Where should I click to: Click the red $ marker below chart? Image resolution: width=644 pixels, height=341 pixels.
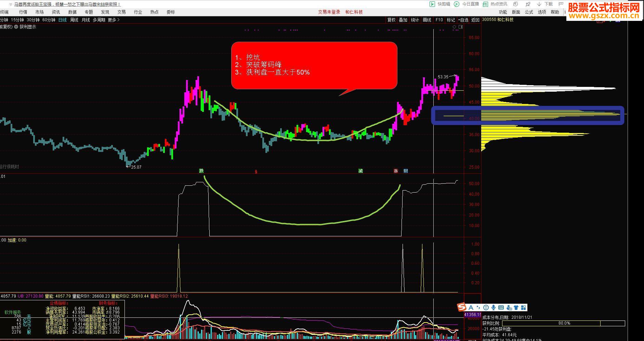[x=256, y=172]
